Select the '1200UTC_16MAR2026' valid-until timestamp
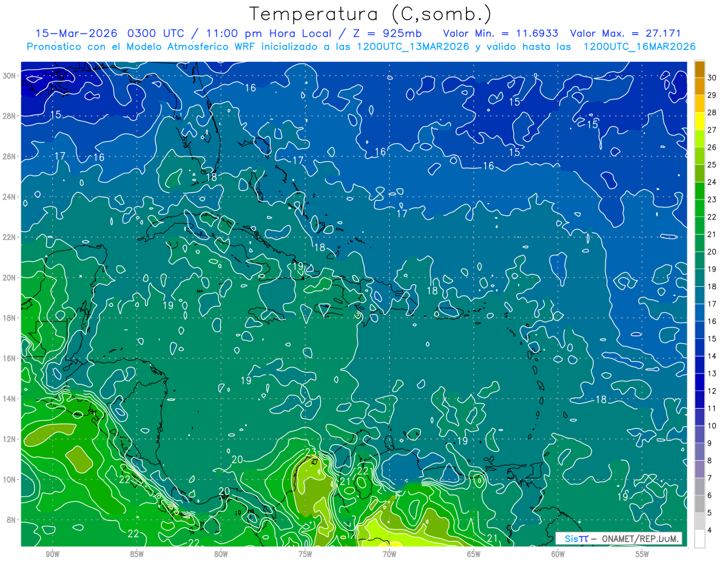Screen dimensions: 728x562 (639, 46)
